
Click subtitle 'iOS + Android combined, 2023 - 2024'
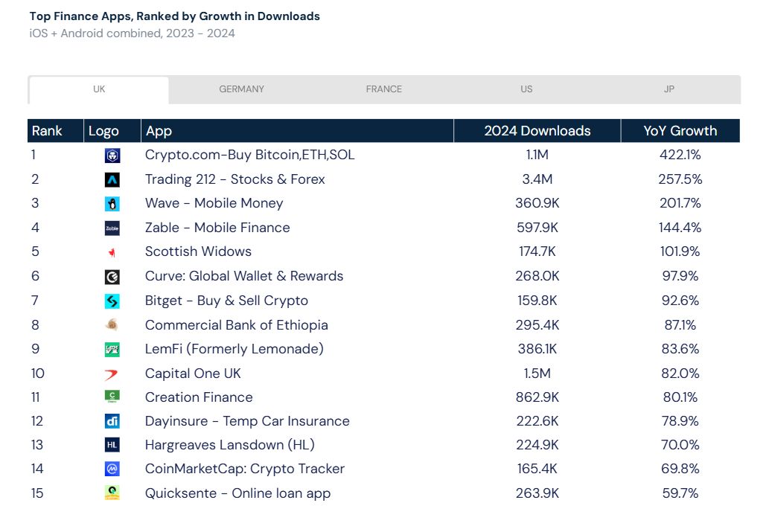[132, 33]
